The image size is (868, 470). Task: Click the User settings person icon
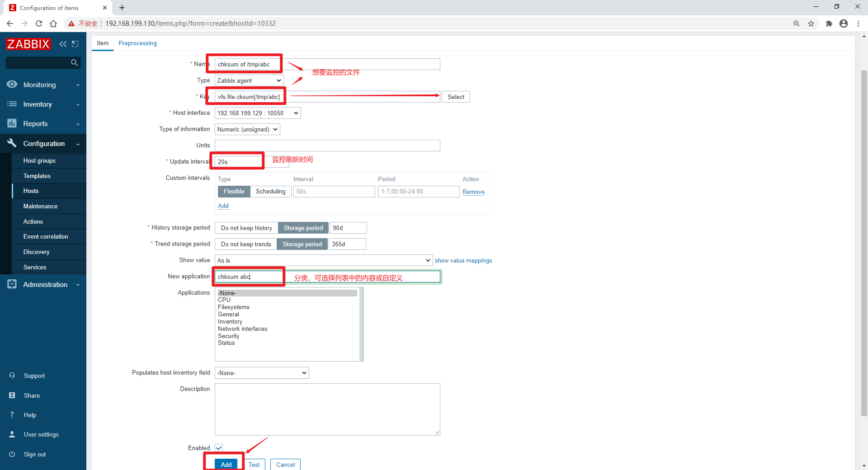click(12, 434)
